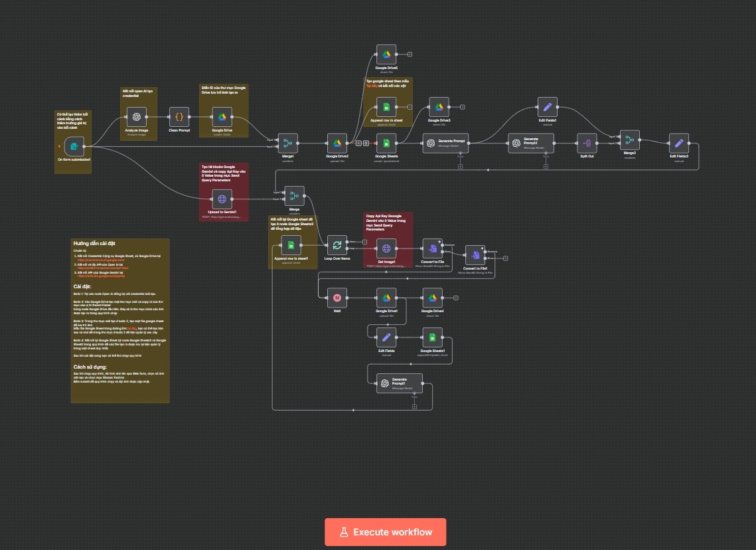Select the Analyze Image OpenAI node

click(137, 117)
